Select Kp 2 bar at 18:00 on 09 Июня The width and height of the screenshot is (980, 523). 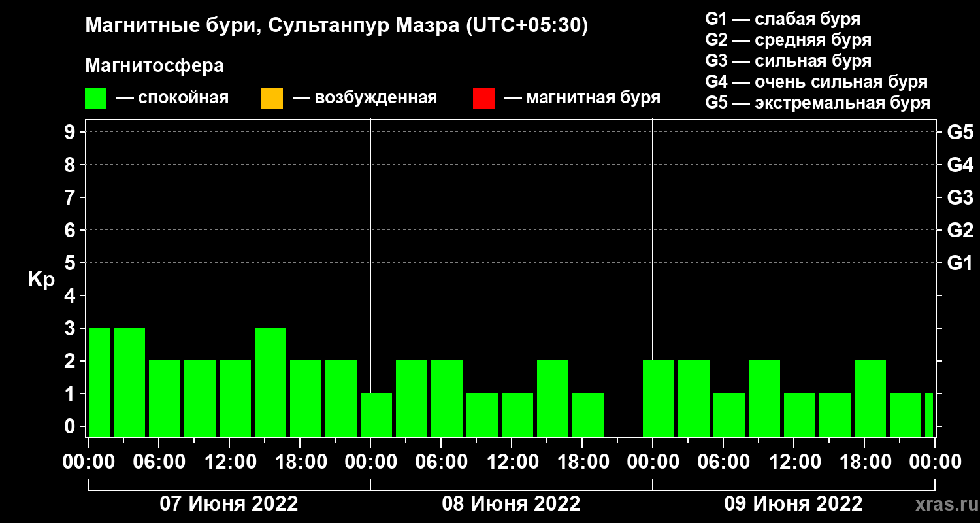point(870,398)
